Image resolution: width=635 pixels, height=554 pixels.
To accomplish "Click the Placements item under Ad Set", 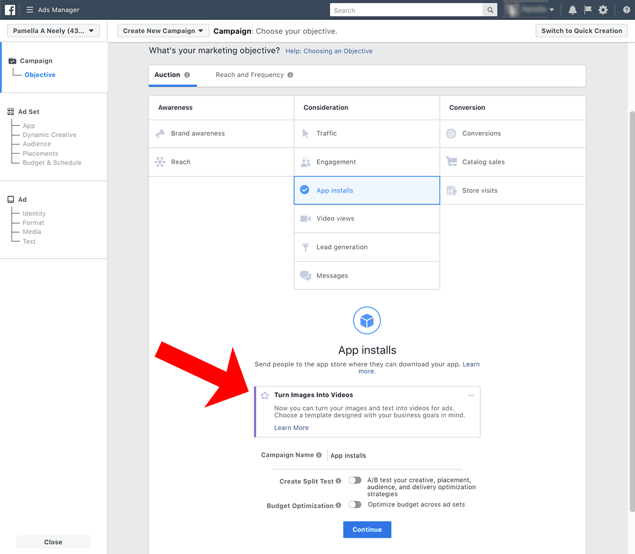I will pos(40,153).
